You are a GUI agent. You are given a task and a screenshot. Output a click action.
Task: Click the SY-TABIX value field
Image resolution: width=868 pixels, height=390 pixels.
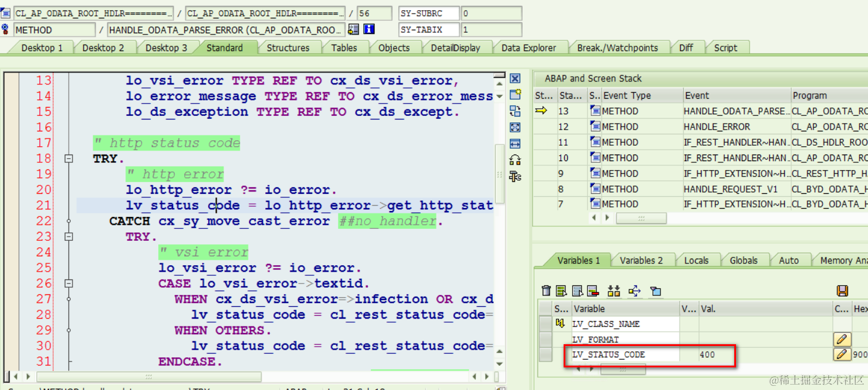[x=492, y=29]
